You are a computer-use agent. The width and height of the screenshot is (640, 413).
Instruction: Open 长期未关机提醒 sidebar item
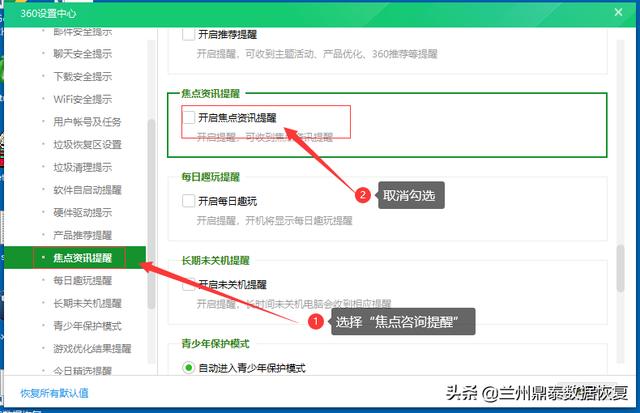pyautogui.click(x=87, y=303)
